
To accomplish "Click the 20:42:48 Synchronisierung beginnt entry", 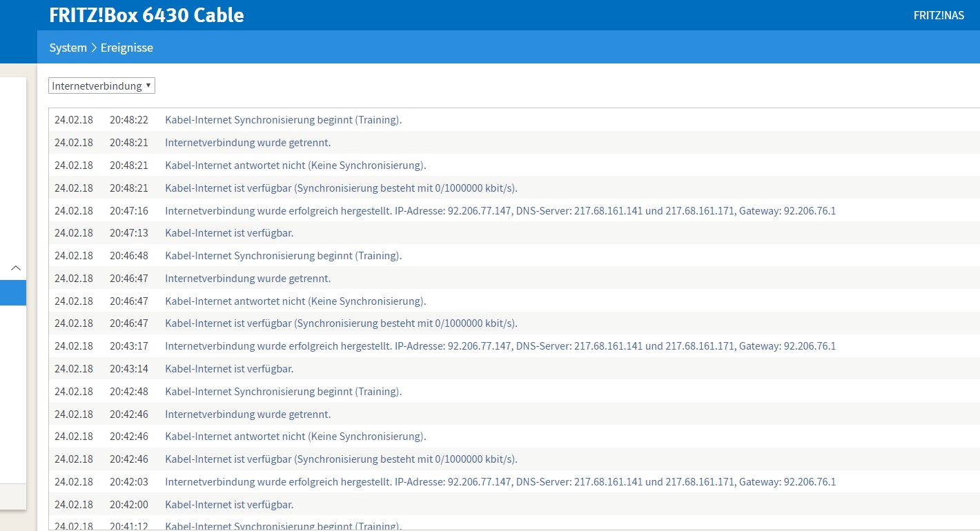I will point(283,392).
